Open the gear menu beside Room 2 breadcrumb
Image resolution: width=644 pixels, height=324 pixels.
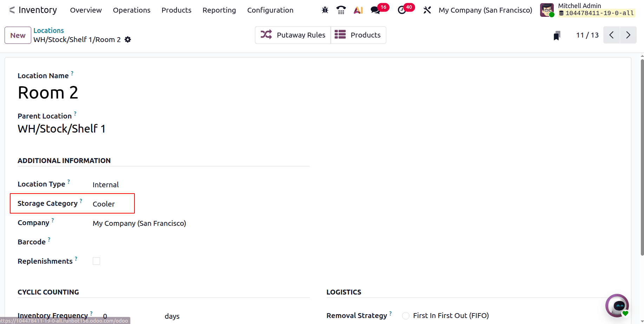[x=127, y=39]
